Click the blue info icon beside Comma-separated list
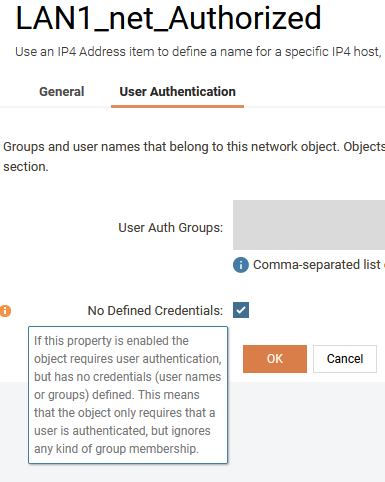This screenshot has height=482, width=385. click(241, 265)
